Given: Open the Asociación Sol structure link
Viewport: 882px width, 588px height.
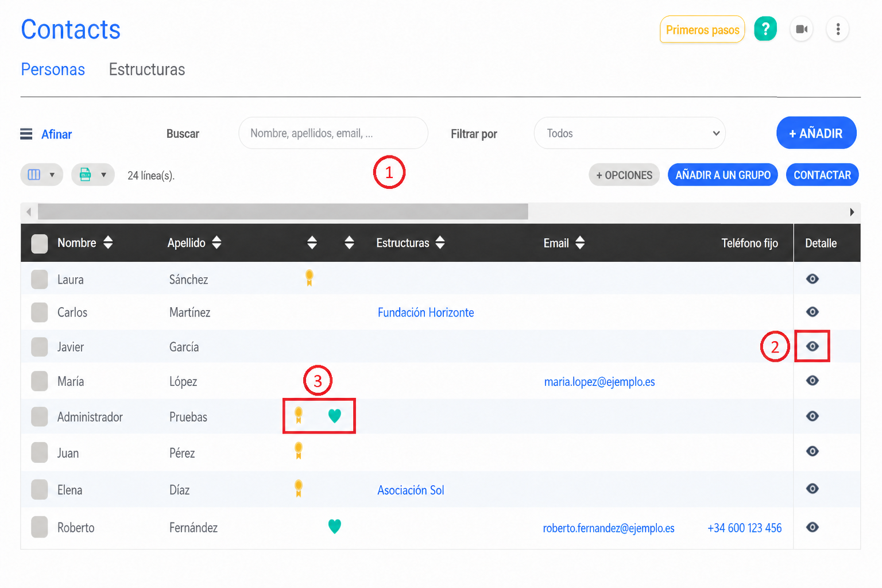Looking at the screenshot, I should [411, 490].
